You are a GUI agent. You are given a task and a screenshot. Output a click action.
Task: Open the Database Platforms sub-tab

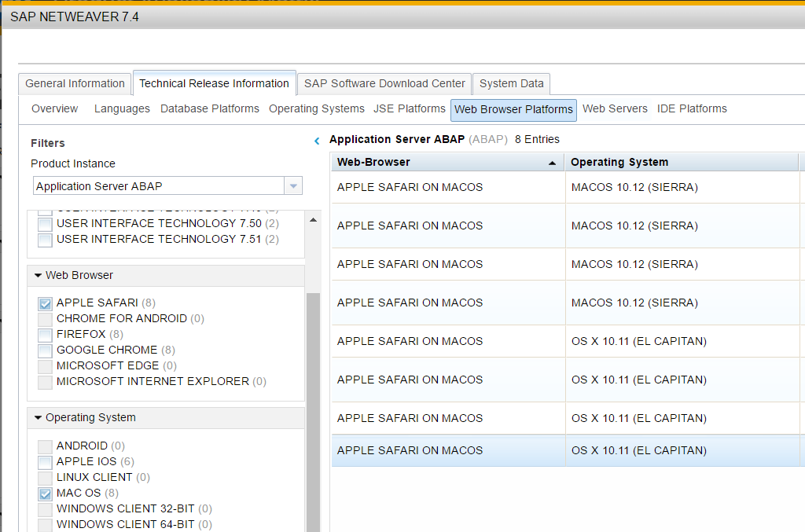[209, 108]
